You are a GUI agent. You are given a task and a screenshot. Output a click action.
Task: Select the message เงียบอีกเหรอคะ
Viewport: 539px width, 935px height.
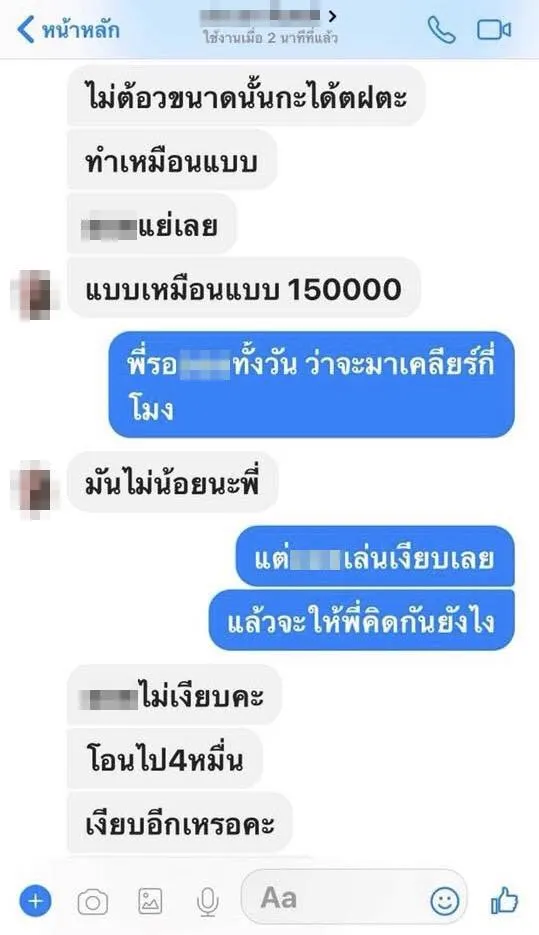(179, 823)
